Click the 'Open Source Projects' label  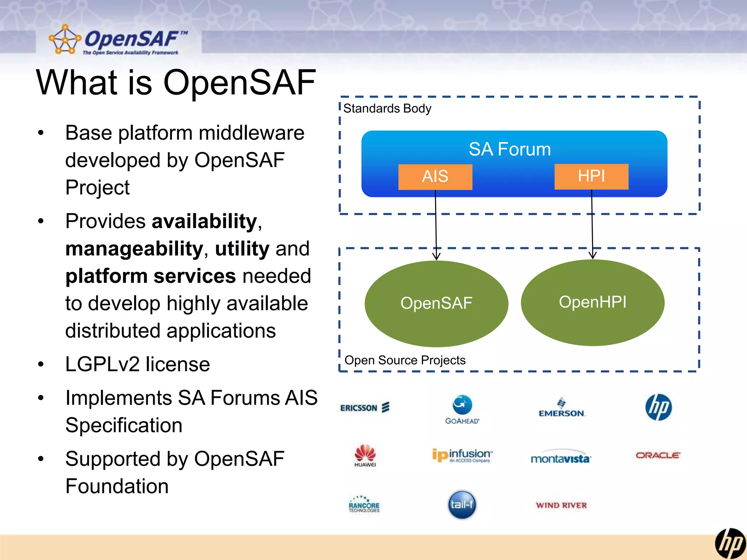[405, 360]
